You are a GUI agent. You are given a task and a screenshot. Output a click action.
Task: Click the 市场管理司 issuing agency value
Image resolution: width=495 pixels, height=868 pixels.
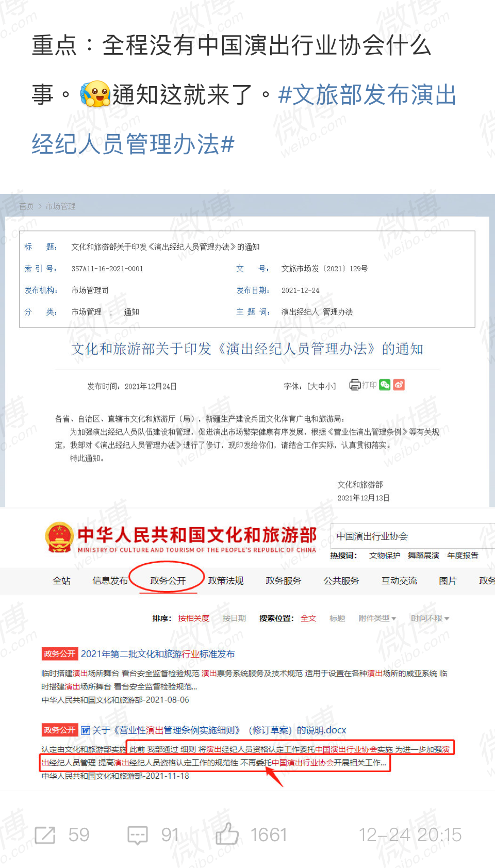pyautogui.click(x=90, y=291)
